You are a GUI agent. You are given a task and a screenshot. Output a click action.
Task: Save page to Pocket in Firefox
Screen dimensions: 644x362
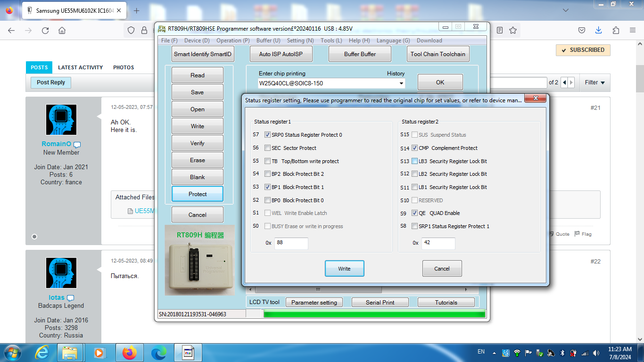point(582,30)
